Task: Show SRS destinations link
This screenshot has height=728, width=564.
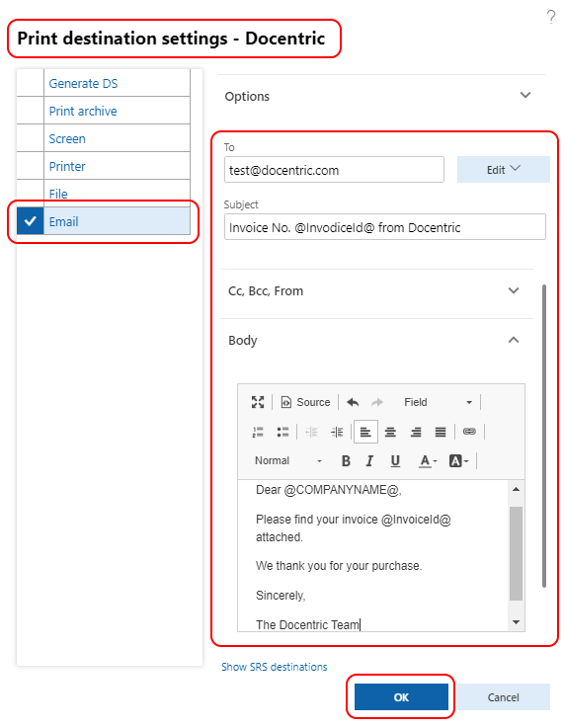Action: (x=274, y=667)
